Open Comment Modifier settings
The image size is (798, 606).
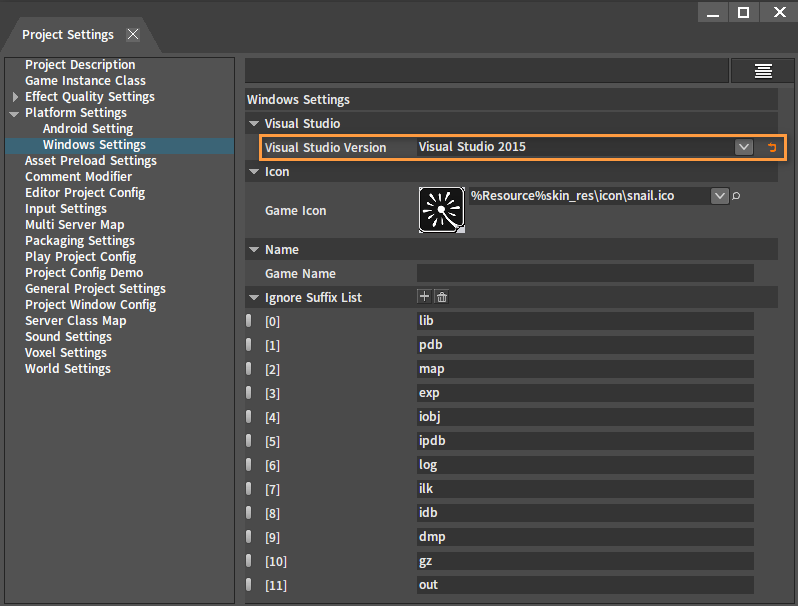(x=78, y=177)
